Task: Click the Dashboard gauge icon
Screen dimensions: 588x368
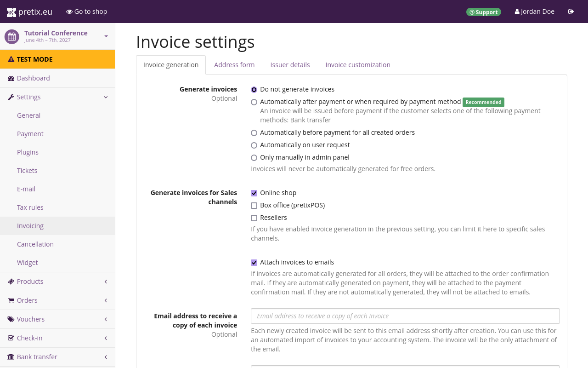Action: click(11, 78)
